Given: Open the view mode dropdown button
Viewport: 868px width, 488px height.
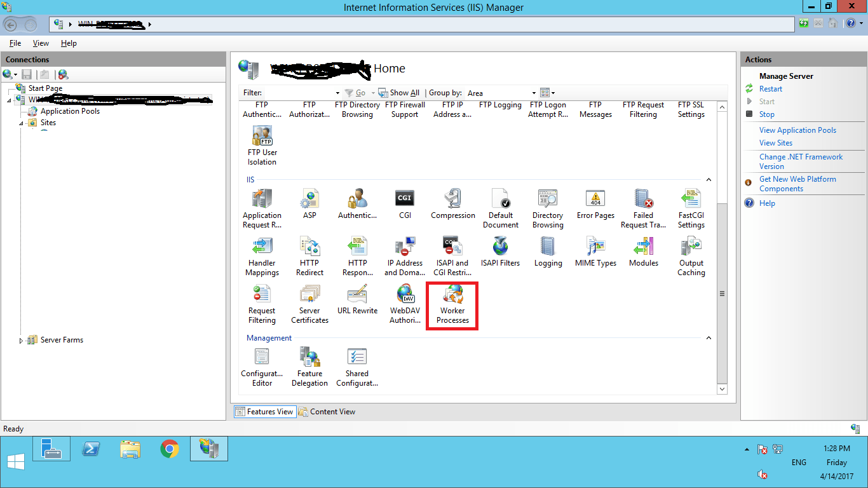Looking at the screenshot, I should pyautogui.click(x=547, y=93).
